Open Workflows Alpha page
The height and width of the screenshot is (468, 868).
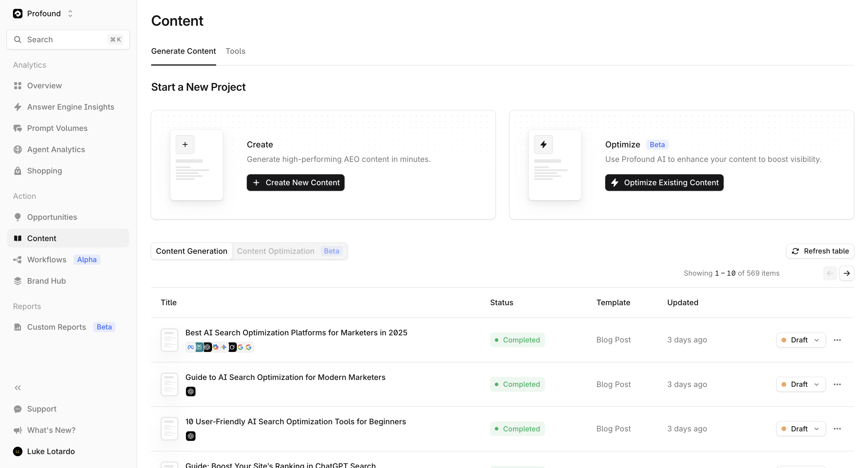[68, 260]
